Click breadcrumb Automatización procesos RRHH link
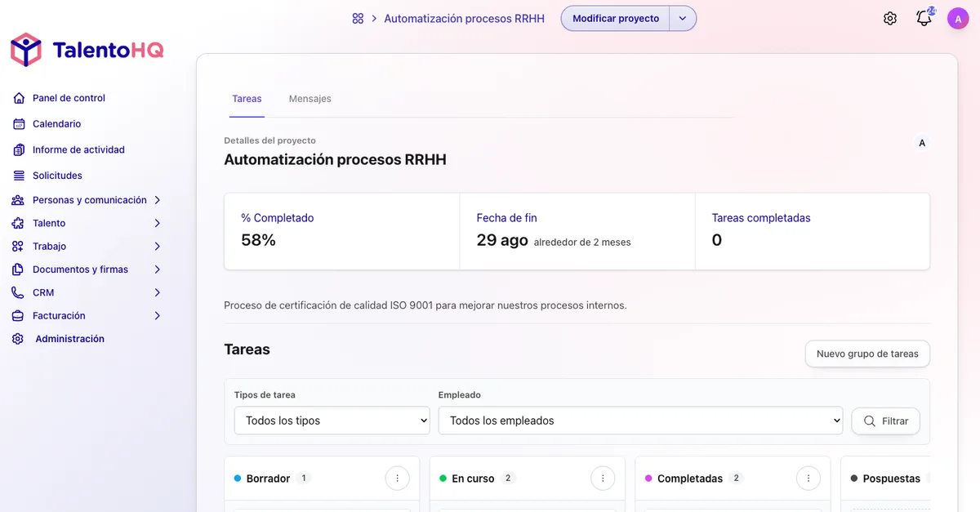Image resolution: width=980 pixels, height=512 pixels. click(x=464, y=19)
